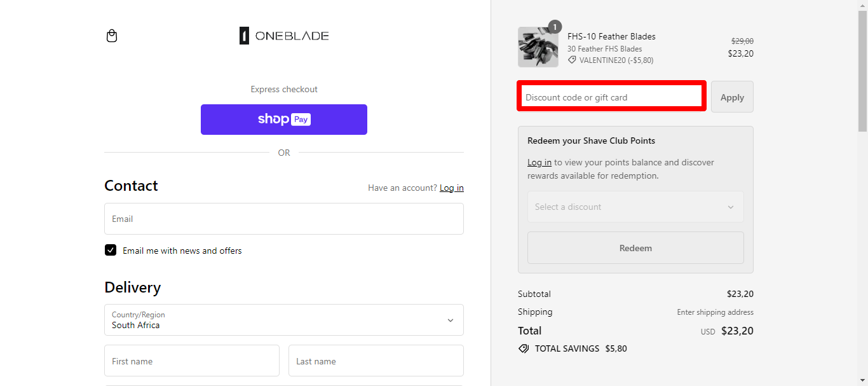
Task: Click the FHS-10 Feather Blades product thumbnail
Action: point(538,46)
